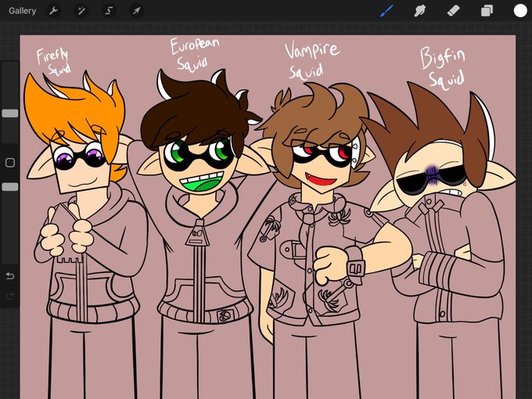This screenshot has width=532, height=399.
Task: Click the 'Vampire Squid' handwritten label
Action: point(311,60)
